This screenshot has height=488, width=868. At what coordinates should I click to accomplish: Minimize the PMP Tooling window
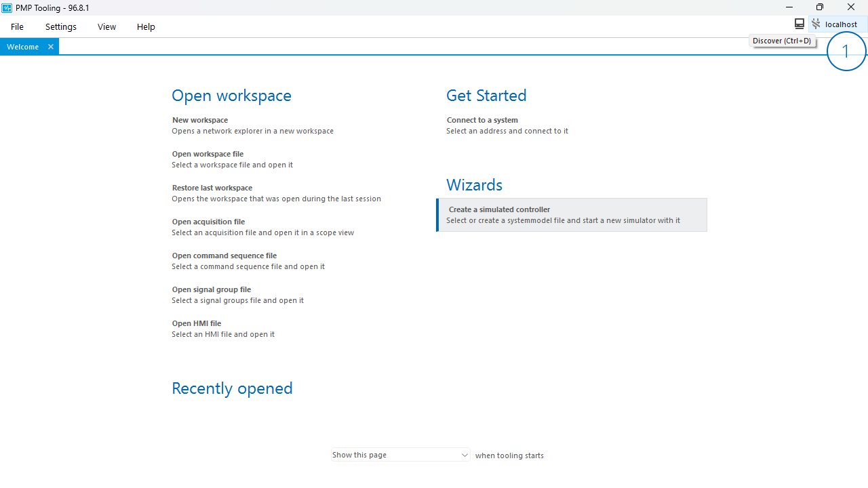(789, 7)
